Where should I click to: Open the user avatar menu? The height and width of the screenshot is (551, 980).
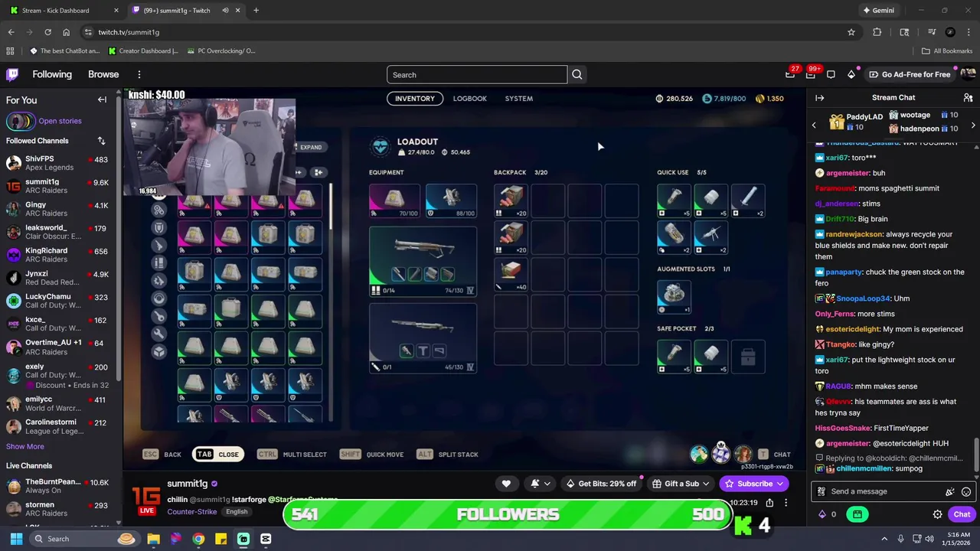tap(968, 74)
